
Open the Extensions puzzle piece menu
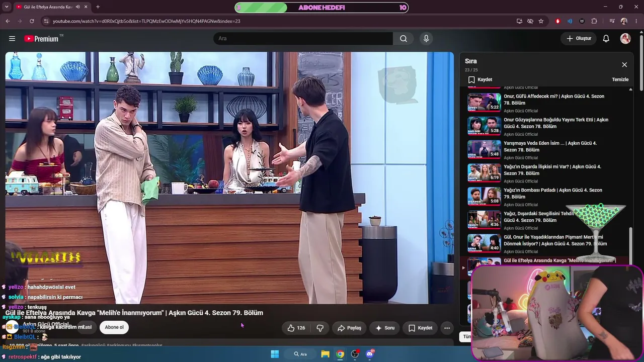point(594,21)
